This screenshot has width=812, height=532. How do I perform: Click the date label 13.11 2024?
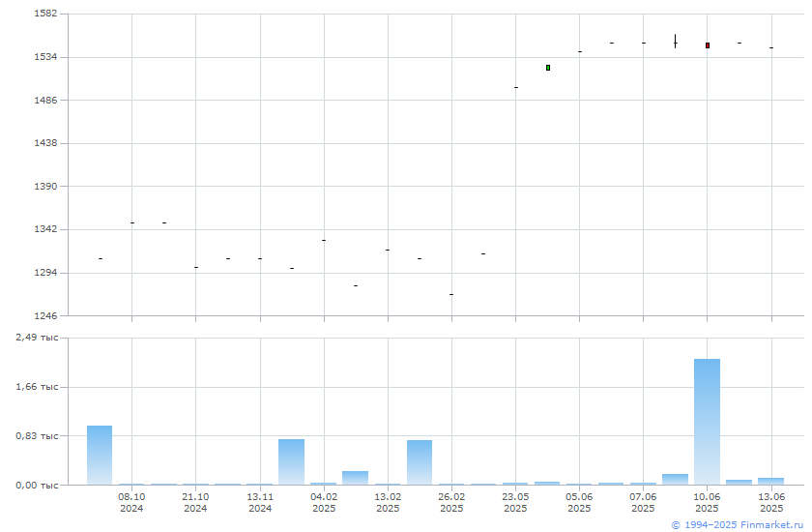(x=260, y=502)
